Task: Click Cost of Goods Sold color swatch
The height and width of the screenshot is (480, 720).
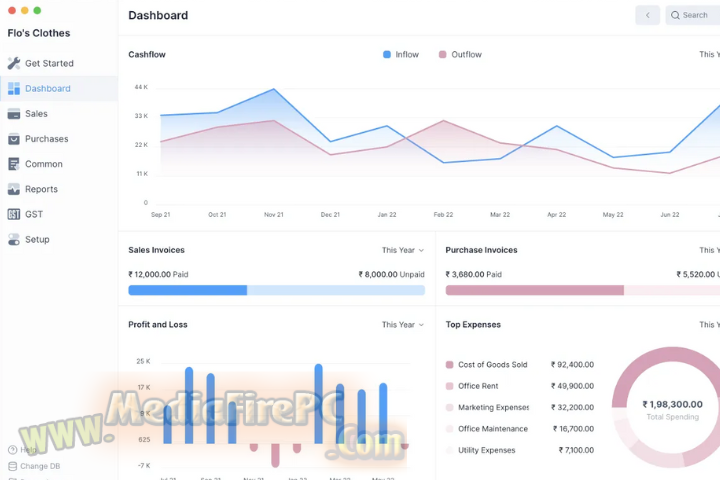Action: [x=450, y=365]
